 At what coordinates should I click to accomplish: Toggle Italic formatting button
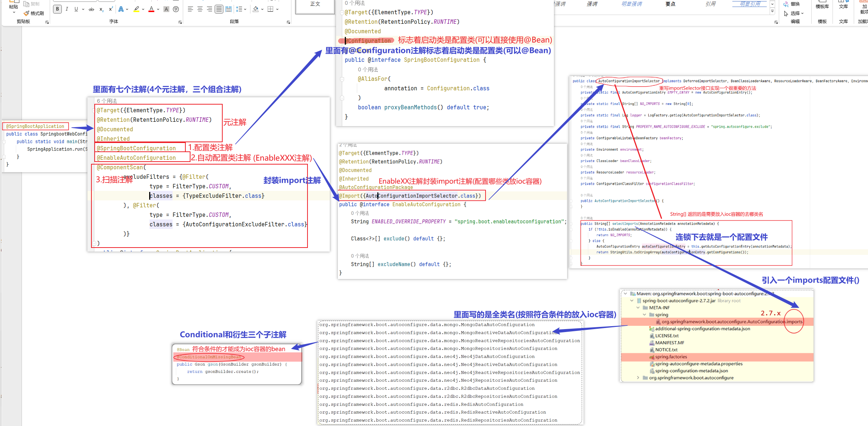click(x=67, y=9)
